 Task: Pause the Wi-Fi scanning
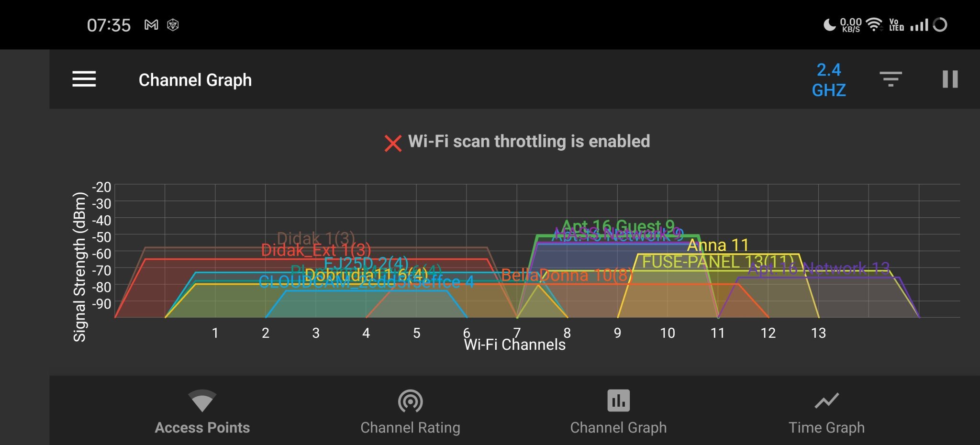(x=950, y=79)
